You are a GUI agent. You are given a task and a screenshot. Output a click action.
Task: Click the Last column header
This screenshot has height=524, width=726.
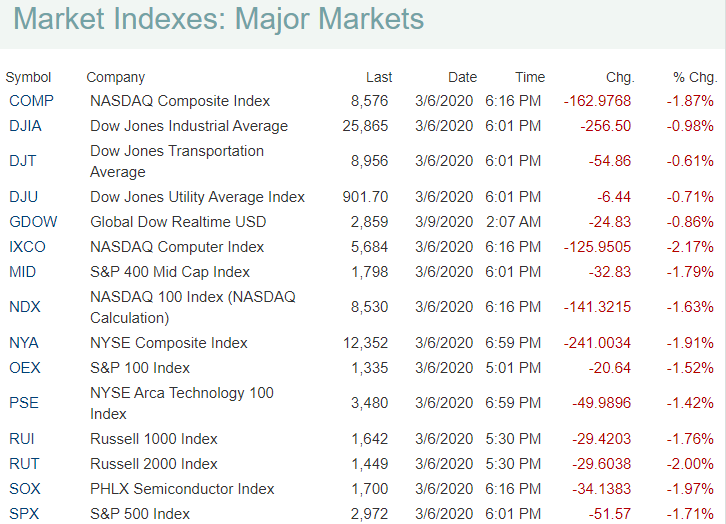379,77
